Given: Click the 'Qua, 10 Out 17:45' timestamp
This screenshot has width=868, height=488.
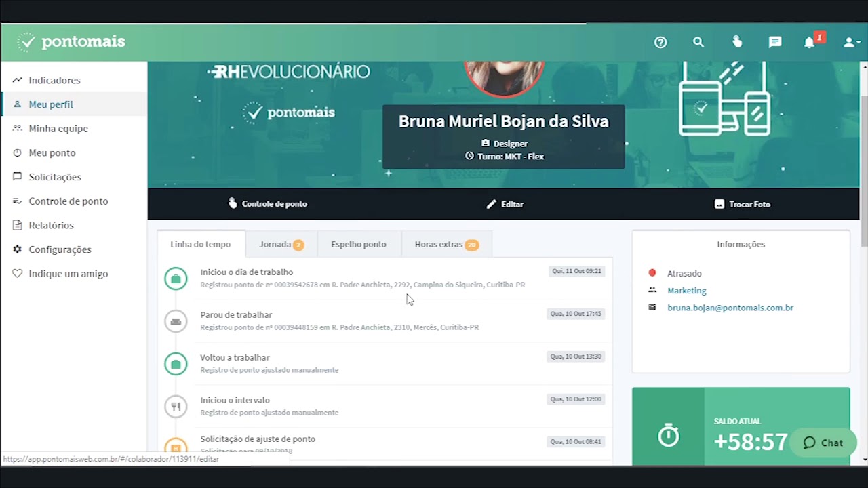Looking at the screenshot, I should coord(576,314).
